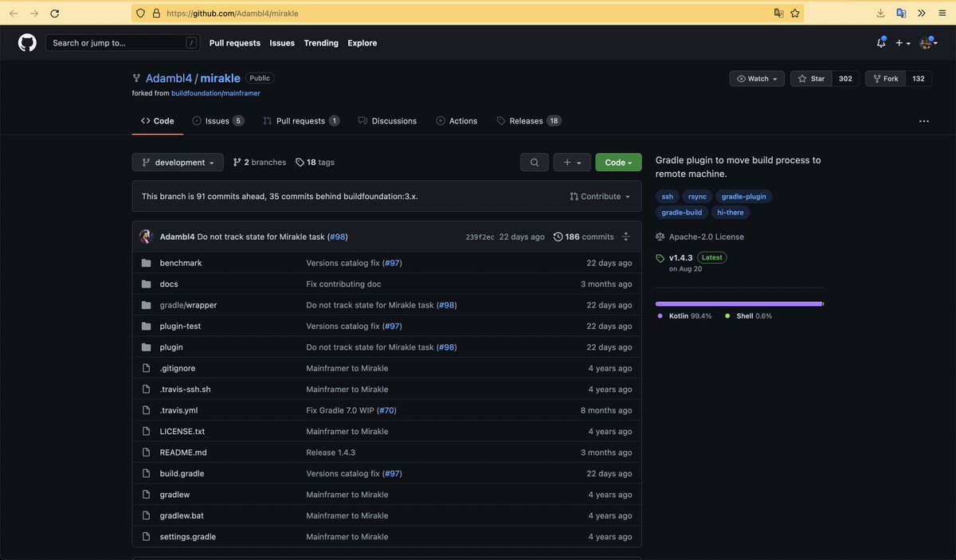This screenshot has height=560, width=956.
Task: Switch to the Discussions tab
Action: tap(387, 121)
